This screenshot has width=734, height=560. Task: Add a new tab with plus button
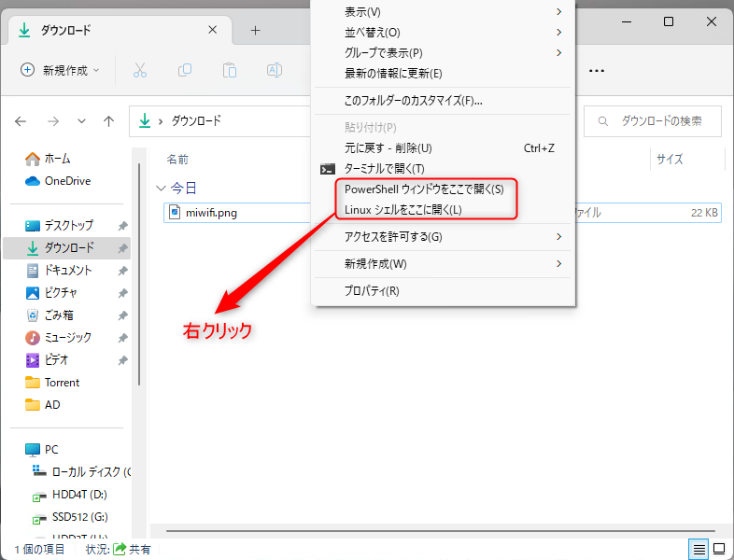pyautogui.click(x=255, y=31)
